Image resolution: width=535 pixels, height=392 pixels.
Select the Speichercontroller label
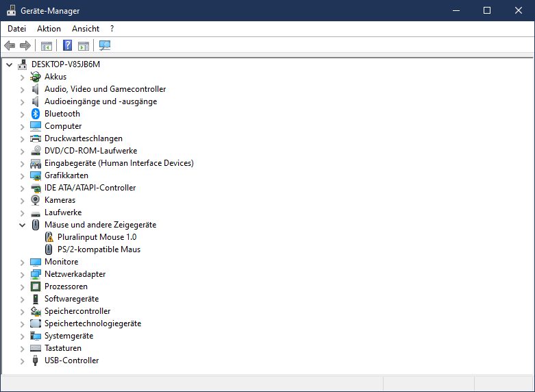coord(77,311)
